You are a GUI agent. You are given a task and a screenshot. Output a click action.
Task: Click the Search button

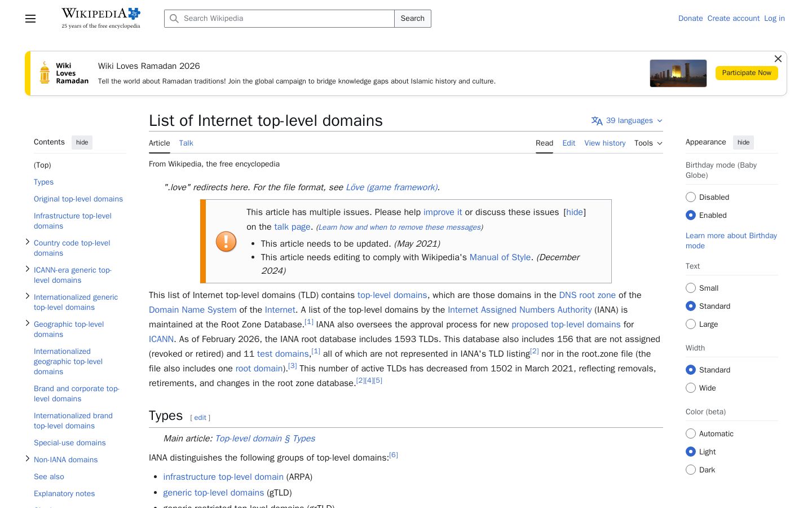413,19
